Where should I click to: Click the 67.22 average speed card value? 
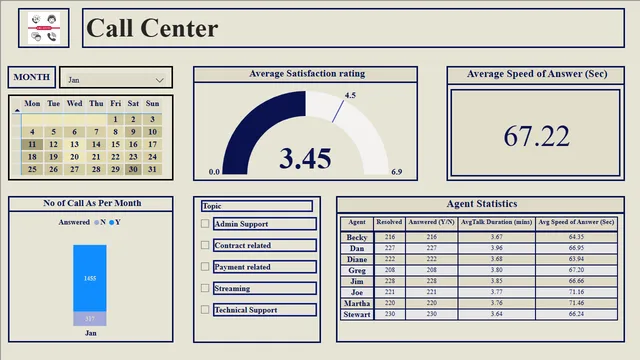pos(536,136)
